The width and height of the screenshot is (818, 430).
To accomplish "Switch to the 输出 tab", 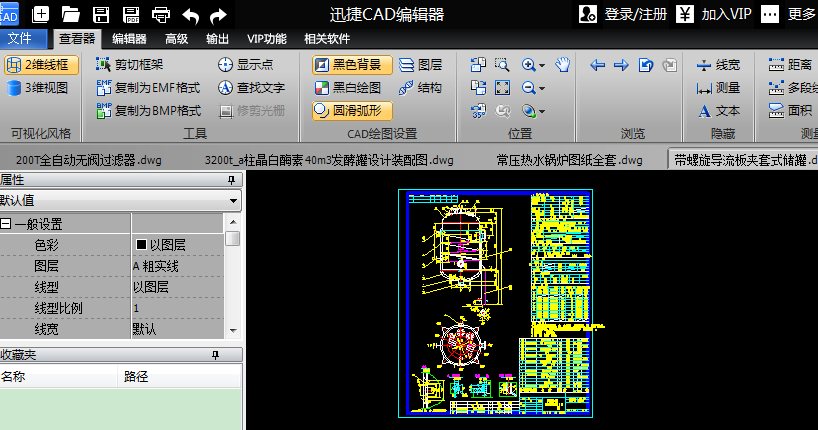I will pyautogui.click(x=218, y=39).
